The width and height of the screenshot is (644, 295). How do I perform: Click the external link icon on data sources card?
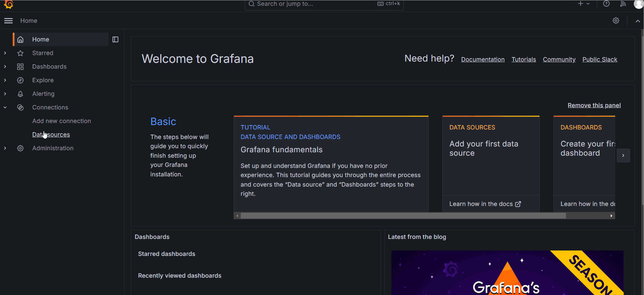pos(518,204)
